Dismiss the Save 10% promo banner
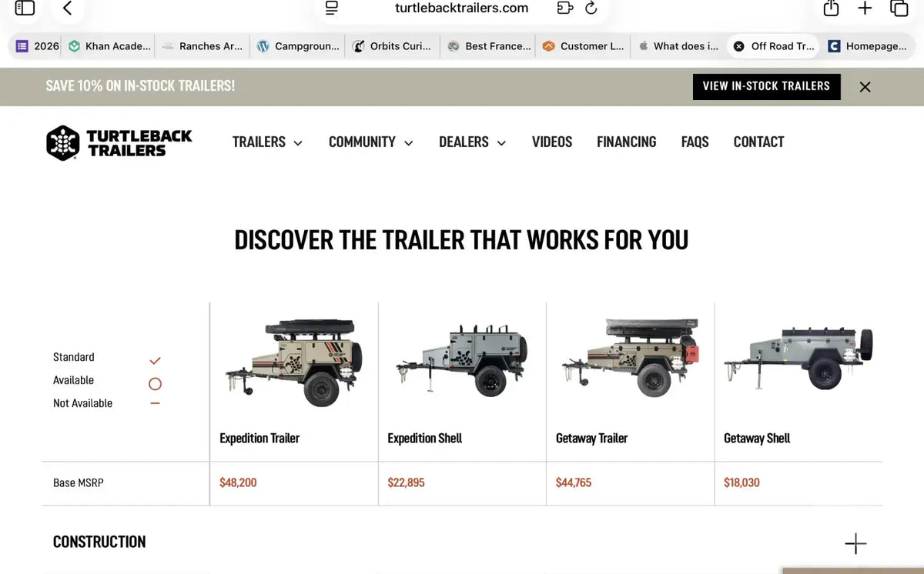The height and width of the screenshot is (574, 924). coord(865,87)
